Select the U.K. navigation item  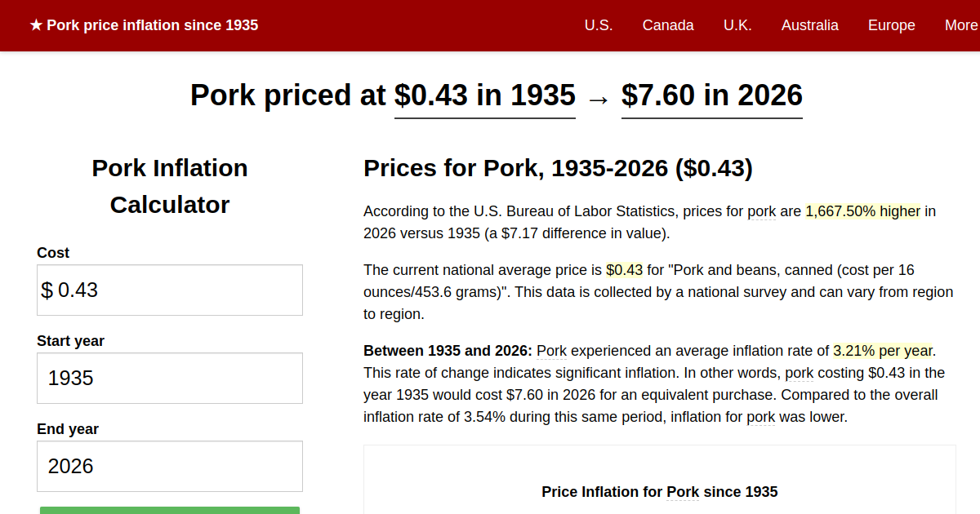tap(737, 25)
